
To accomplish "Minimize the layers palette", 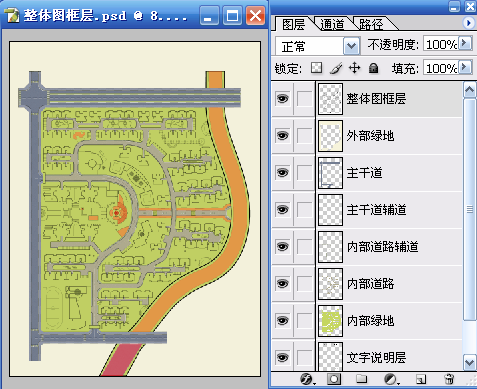I will click(x=455, y=6).
